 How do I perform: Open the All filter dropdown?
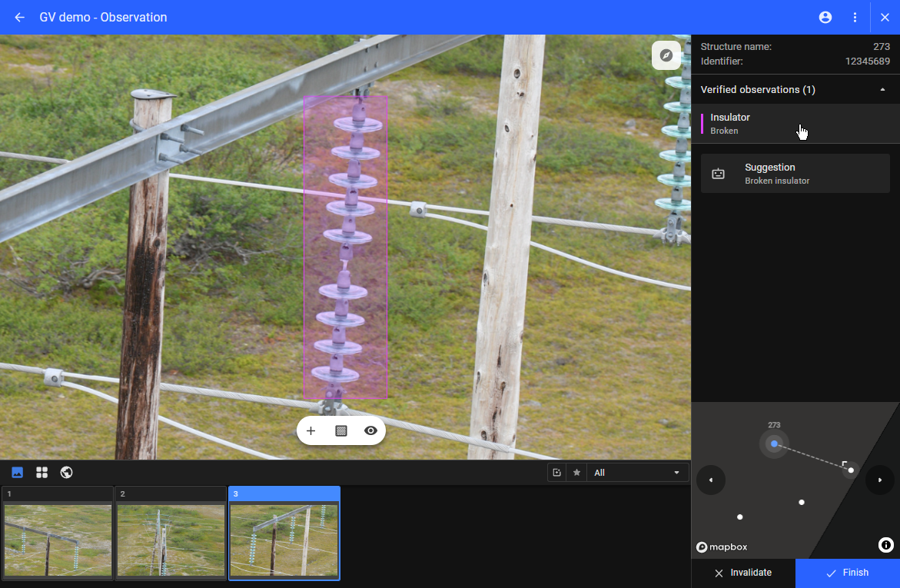pos(637,473)
